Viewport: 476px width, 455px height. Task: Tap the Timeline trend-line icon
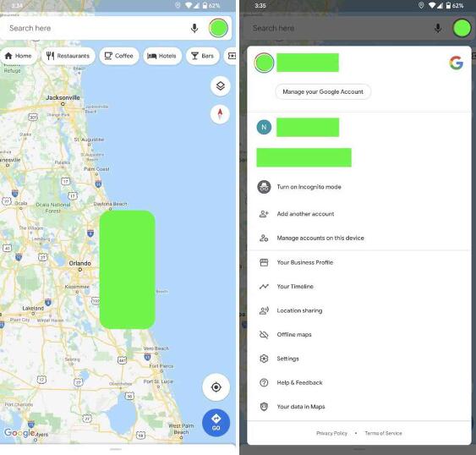click(x=264, y=287)
